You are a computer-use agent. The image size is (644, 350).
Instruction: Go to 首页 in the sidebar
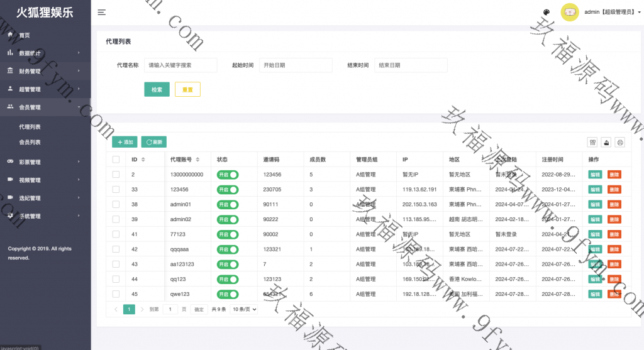pyautogui.click(x=25, y=35)
